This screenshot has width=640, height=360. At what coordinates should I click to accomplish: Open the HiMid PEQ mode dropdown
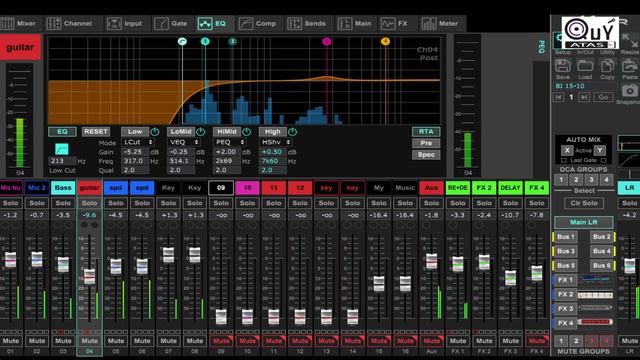pos(230,142)
